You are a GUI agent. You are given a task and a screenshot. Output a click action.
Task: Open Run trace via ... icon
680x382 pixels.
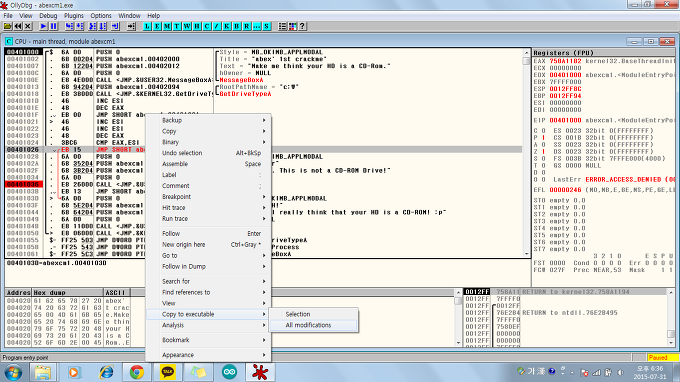pos(257,26)
